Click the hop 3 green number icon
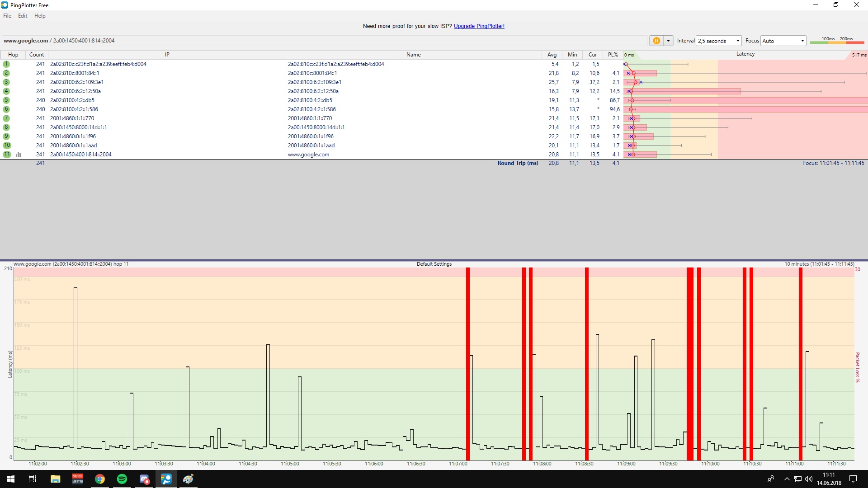This screenshot has height=488, width=868. (6, 82)
